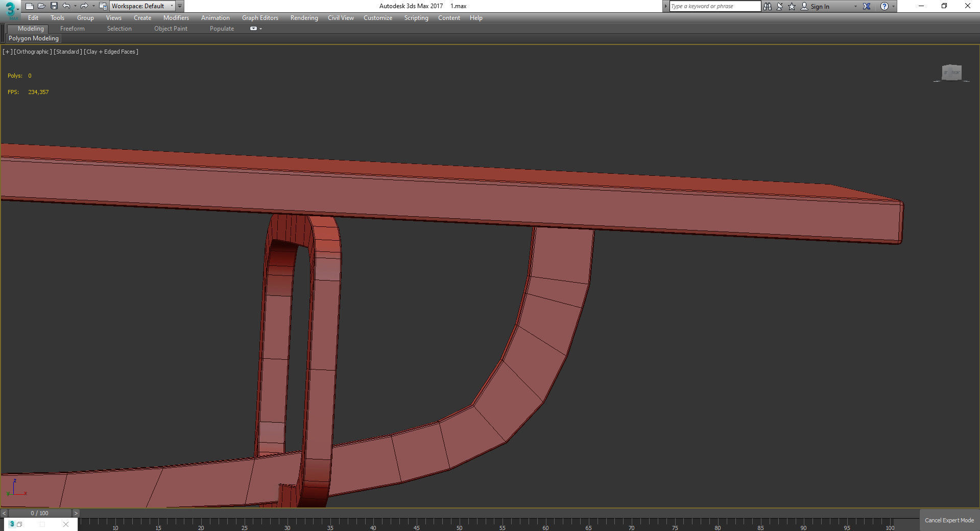980x531 pixels.
Task: Open the Communication Center satellite icon
Action: [780, 6]
